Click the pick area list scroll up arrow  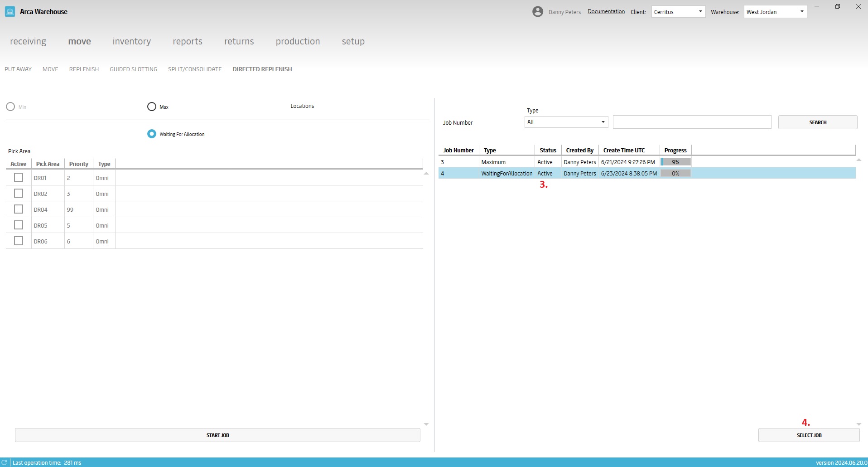[x=426, y=174]
